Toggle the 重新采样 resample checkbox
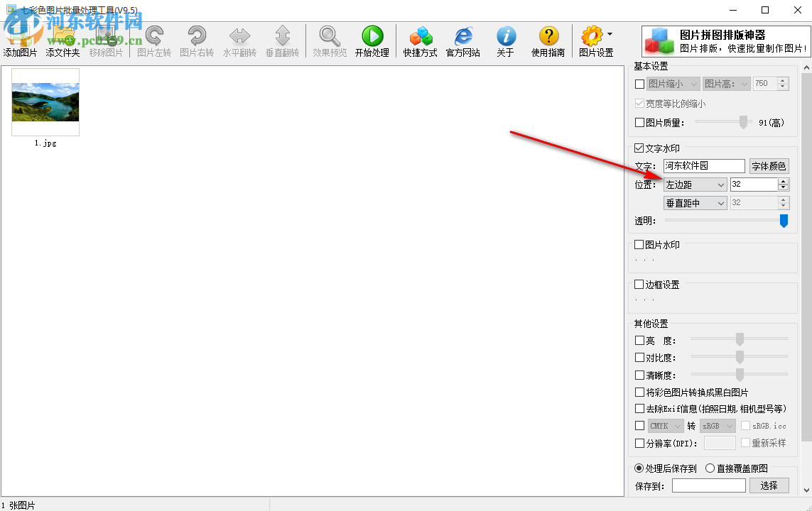This screenshot has height=511, width=812. 746,443
